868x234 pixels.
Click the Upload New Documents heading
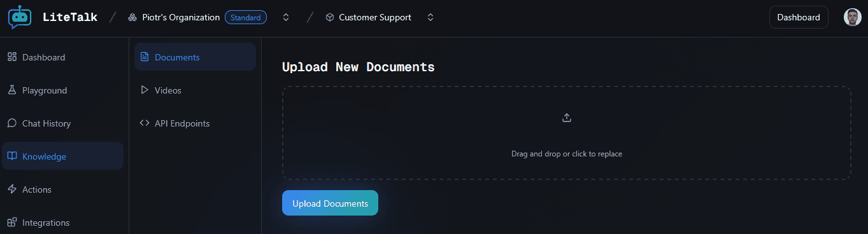tap(359, 67)
